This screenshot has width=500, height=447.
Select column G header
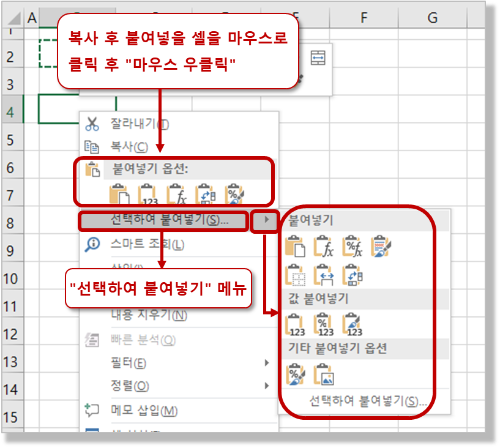coord(433,17)
